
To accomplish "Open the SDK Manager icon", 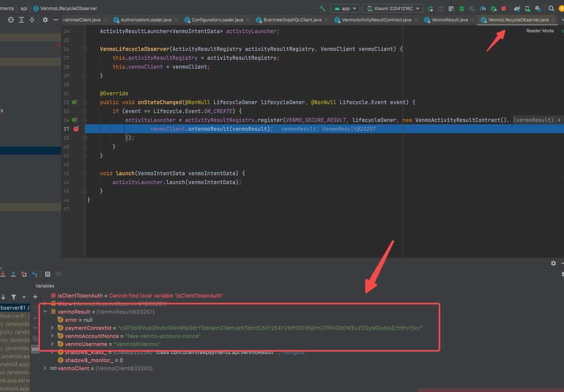I will click(538, 8).
